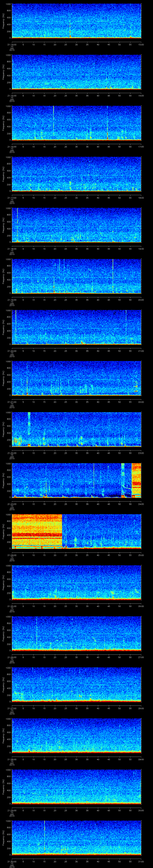Open the spectrogram panel starting at 21:26:00
Viewport: 153px width, 868px height.
pyautogui.click(x=76, y=633)
